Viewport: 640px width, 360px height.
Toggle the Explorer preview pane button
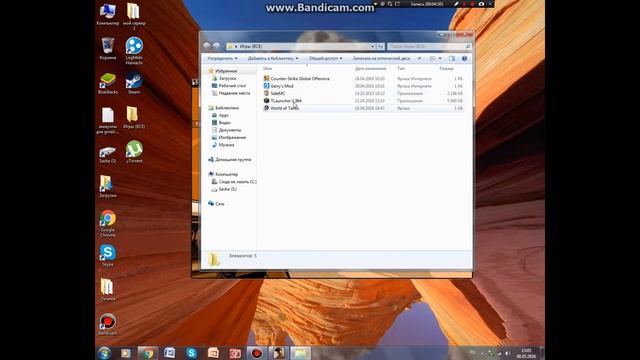(x=452, y=58)
